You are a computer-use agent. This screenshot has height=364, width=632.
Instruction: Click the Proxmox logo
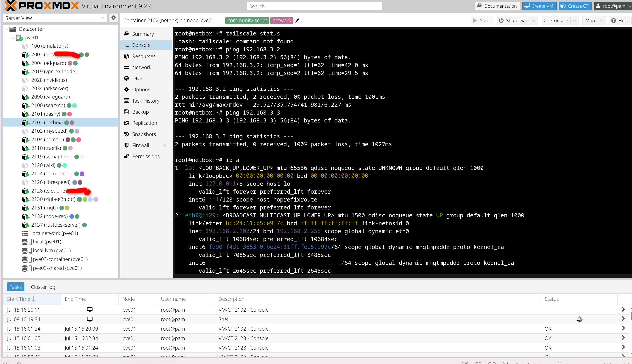pos(41,6)
